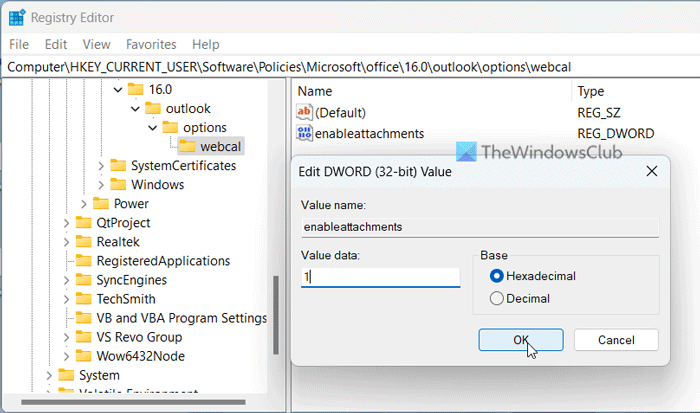Expand the TechSmith tree node
The height and width of the screenshot is (413, 700).
(66, 299)
